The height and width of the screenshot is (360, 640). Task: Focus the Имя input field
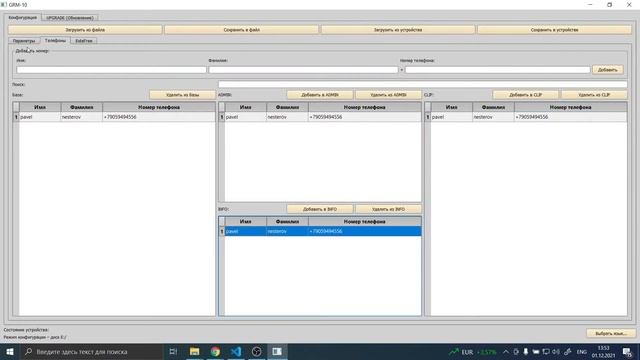click(111, 70)
